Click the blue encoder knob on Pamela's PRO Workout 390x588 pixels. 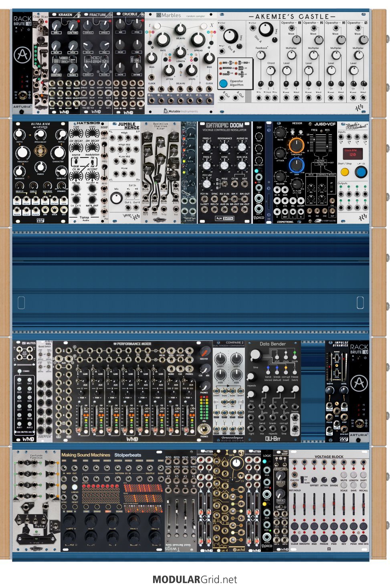coord(361,172)
